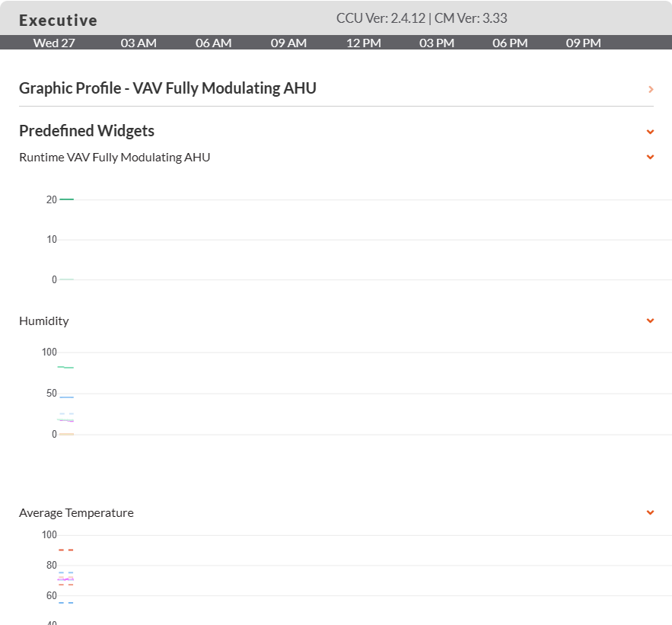Expand the Graphic Profile section arrow

tap(651, 89)
